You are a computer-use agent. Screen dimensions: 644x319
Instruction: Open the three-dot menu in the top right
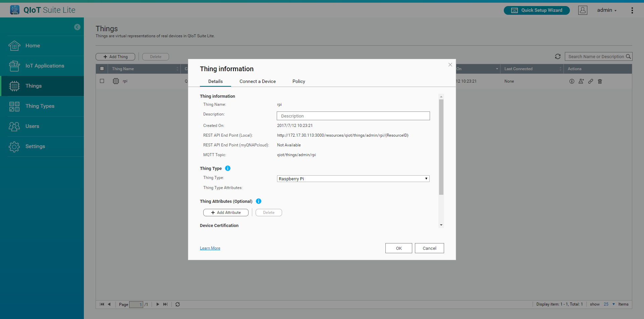pyautogui.click(x=632, y=10)
